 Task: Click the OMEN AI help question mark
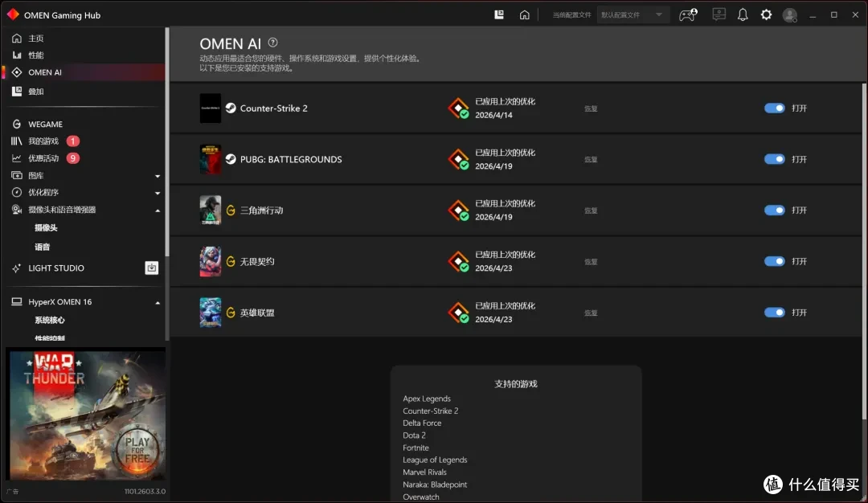click(273, 43)
